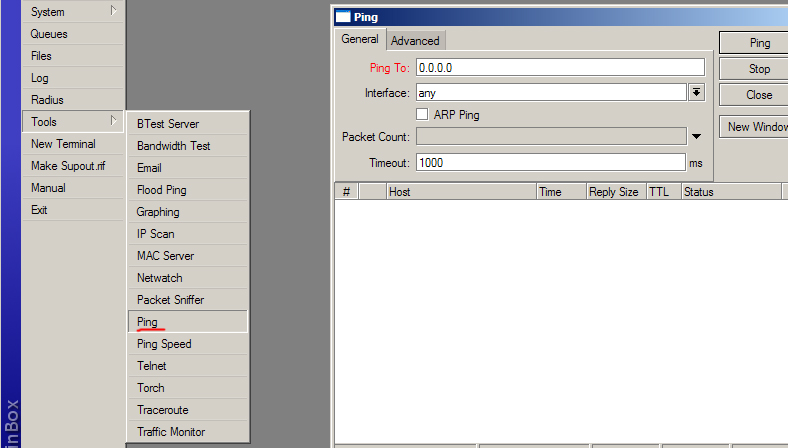Click the Ping To address field
This screenshot has height=448, width=788.
[560, 68]
